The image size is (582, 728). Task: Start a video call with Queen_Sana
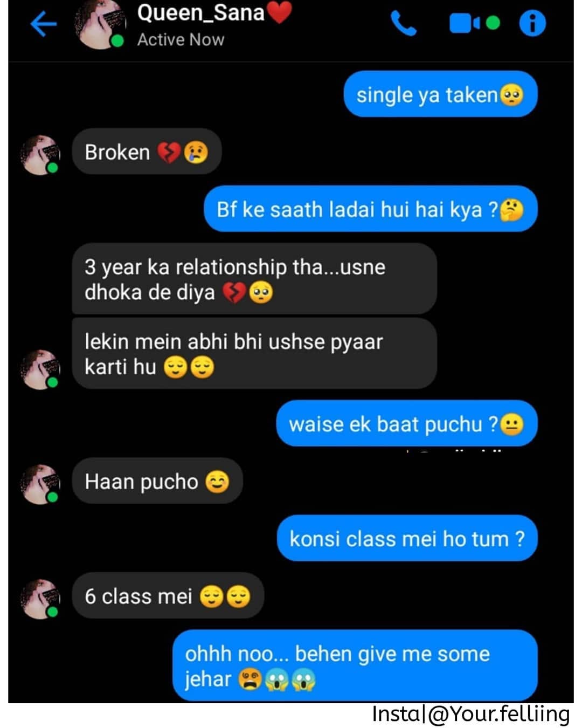474,23
